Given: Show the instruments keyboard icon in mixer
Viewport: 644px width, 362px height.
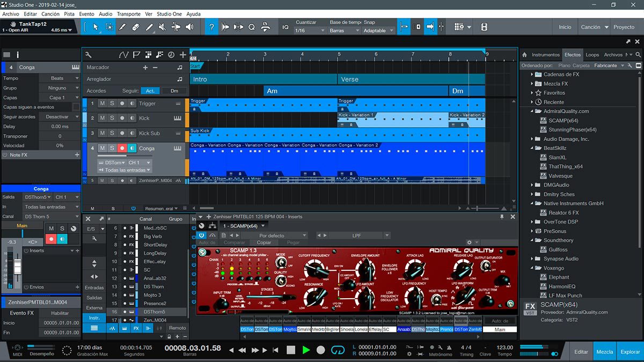Looking at the screenshot, I should click(x=125, y=328).
